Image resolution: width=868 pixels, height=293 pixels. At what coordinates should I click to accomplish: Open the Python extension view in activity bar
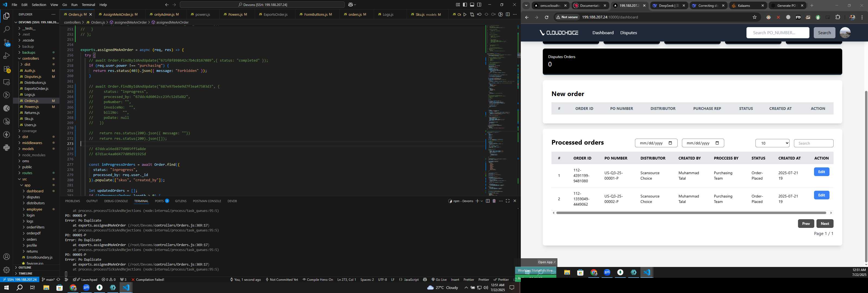pyautogui.click(x=7, y=148)
